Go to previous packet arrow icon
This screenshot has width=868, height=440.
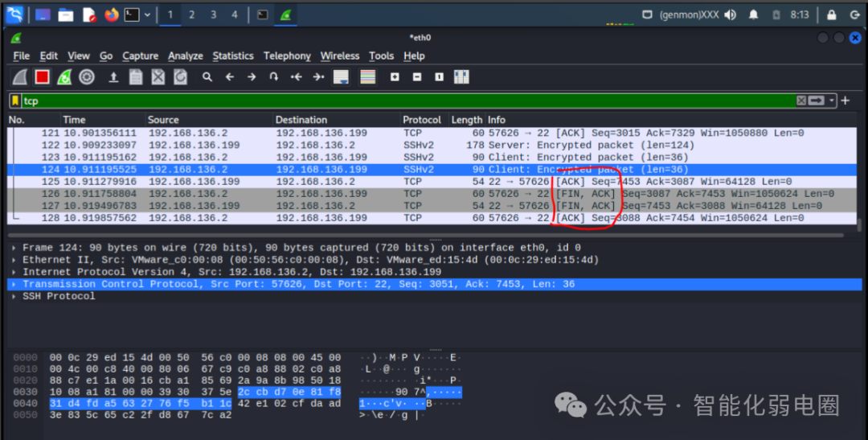230,77
